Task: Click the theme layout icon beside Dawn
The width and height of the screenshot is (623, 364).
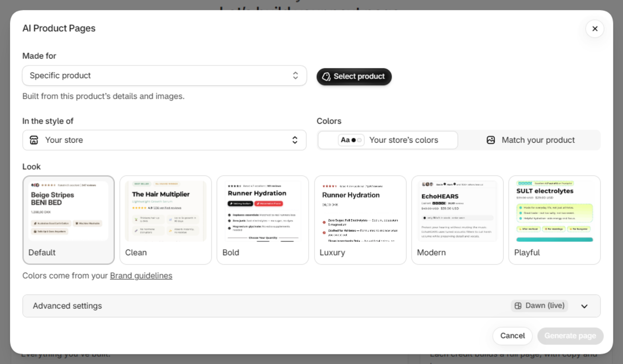Action: (518, 306)
